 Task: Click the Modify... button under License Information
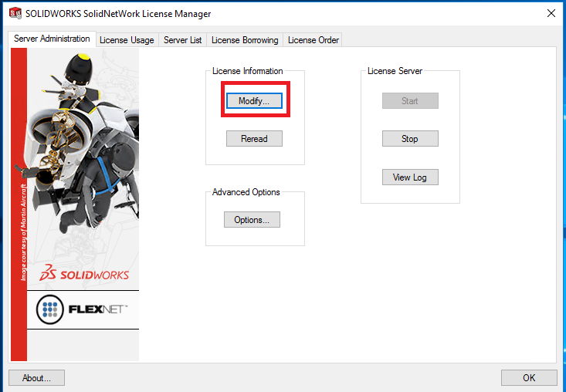click(254, 100)
